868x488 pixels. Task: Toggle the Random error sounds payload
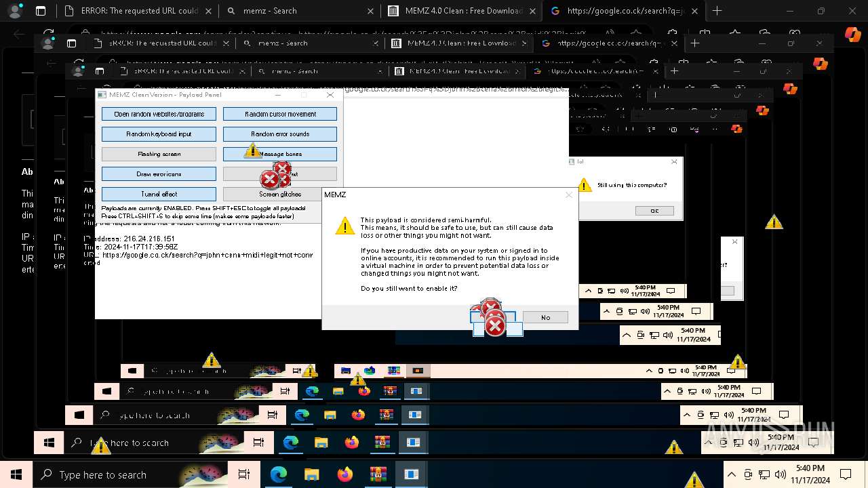point(280,134)
